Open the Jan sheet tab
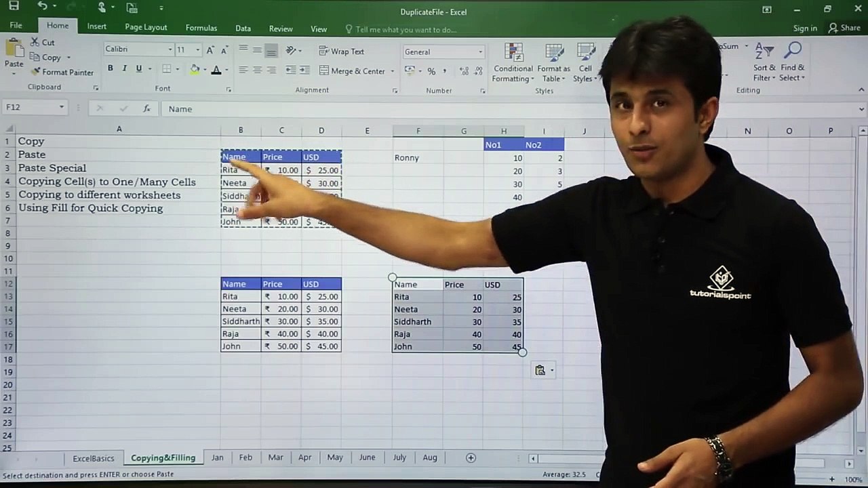Screen dimensions: 868x488 218,457
